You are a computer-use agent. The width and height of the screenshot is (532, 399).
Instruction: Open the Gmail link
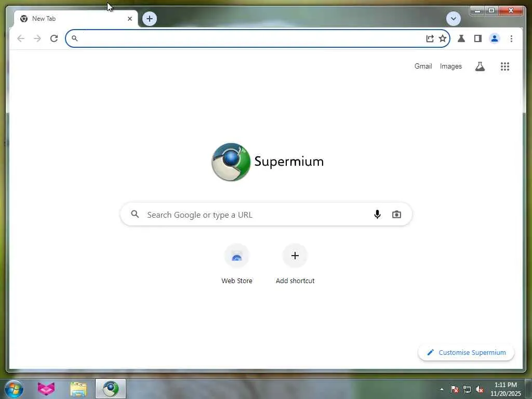(423, 66)
